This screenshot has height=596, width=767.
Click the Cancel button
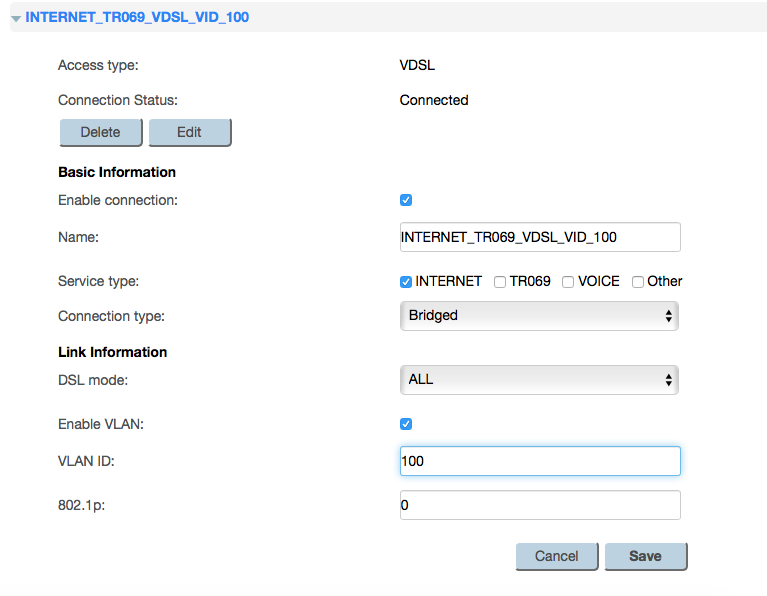pos(557,556)
